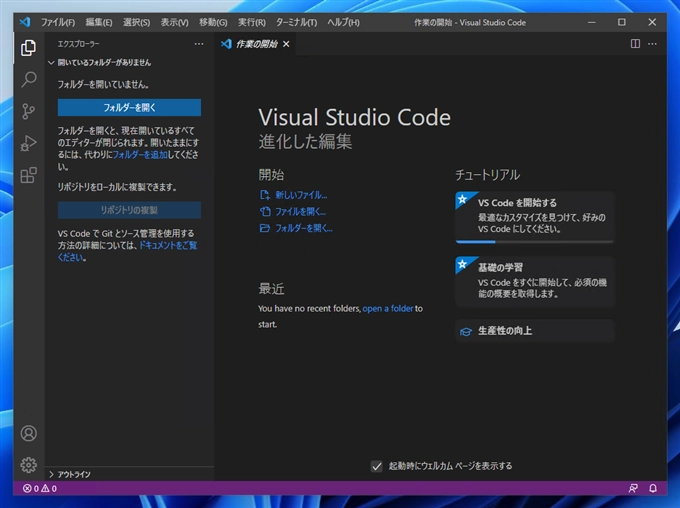Open the Run and Debug icon

28,143
